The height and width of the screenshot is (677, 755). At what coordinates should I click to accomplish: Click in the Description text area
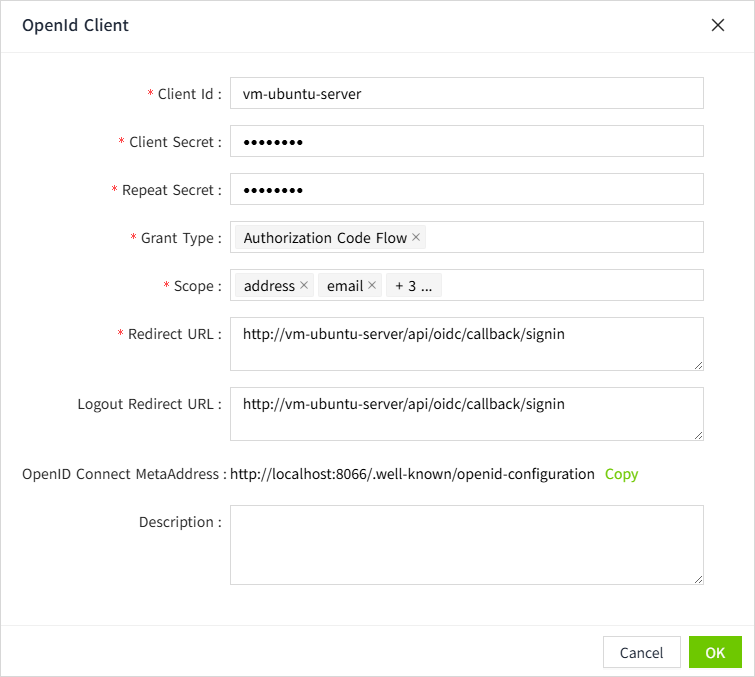click(x=467, y=544)
